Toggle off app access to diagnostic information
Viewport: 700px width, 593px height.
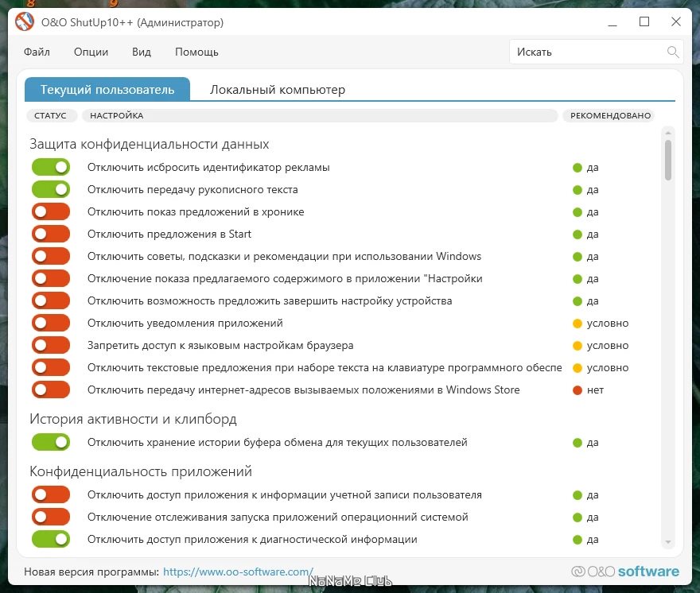51,540
